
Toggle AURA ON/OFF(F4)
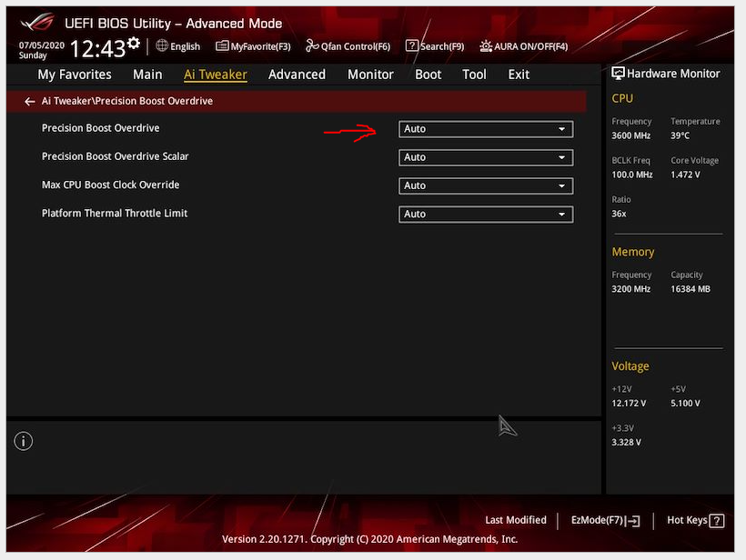523,46
